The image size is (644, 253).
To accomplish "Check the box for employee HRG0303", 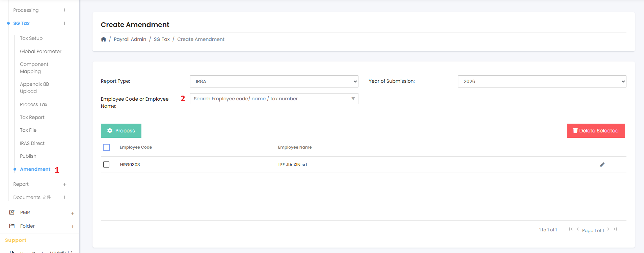I will coord(106,165).
